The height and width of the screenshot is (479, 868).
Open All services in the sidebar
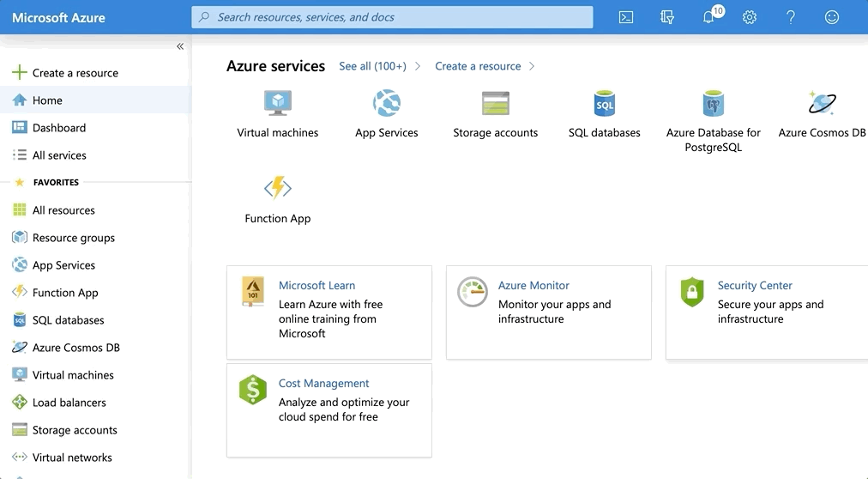point(59,155)
